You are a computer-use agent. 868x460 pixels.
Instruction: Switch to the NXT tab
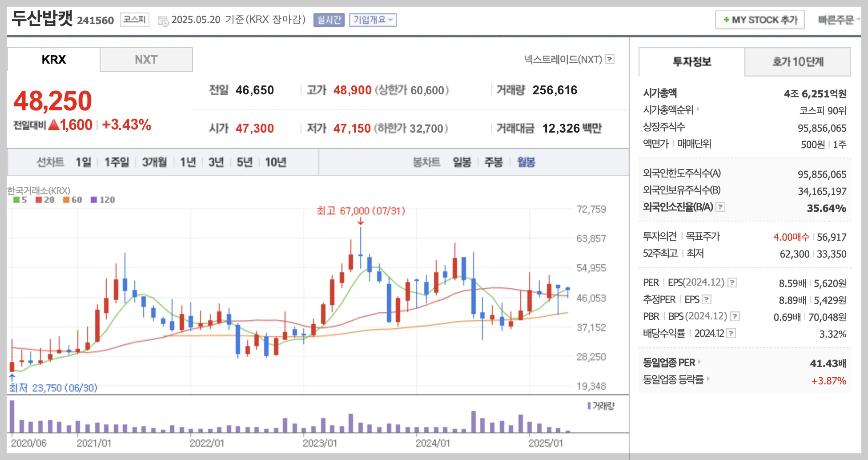tap(146, 60)
